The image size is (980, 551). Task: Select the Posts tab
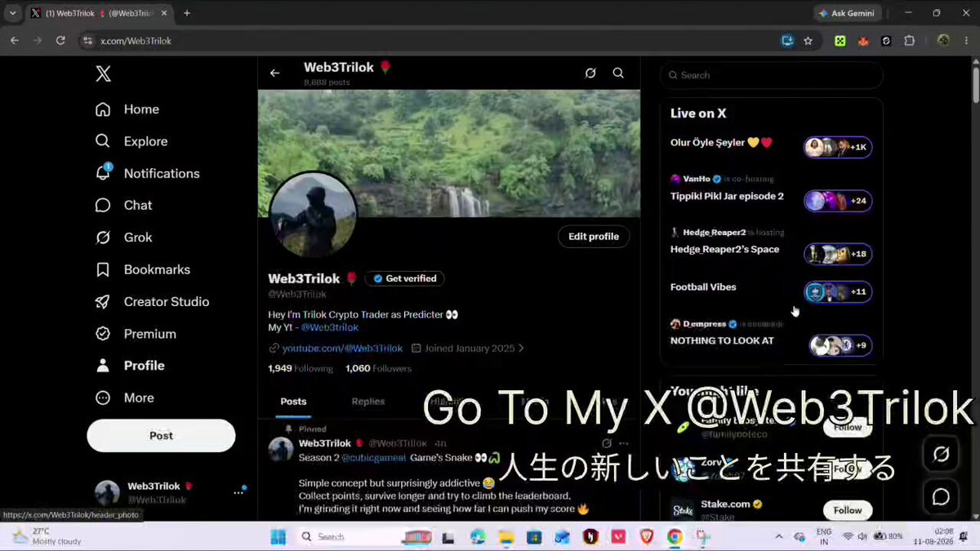(293, 402)
